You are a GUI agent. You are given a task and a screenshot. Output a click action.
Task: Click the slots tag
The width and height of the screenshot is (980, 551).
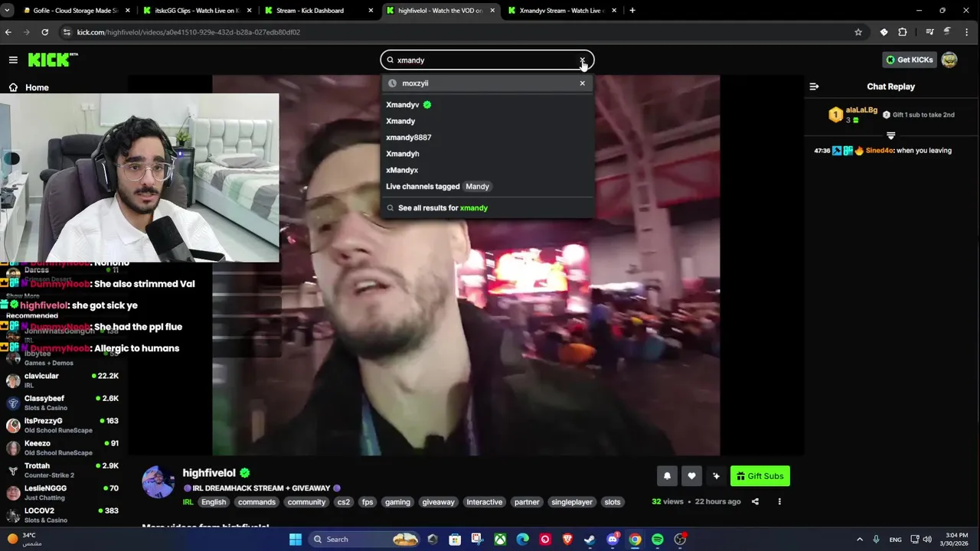click(612, 502)
